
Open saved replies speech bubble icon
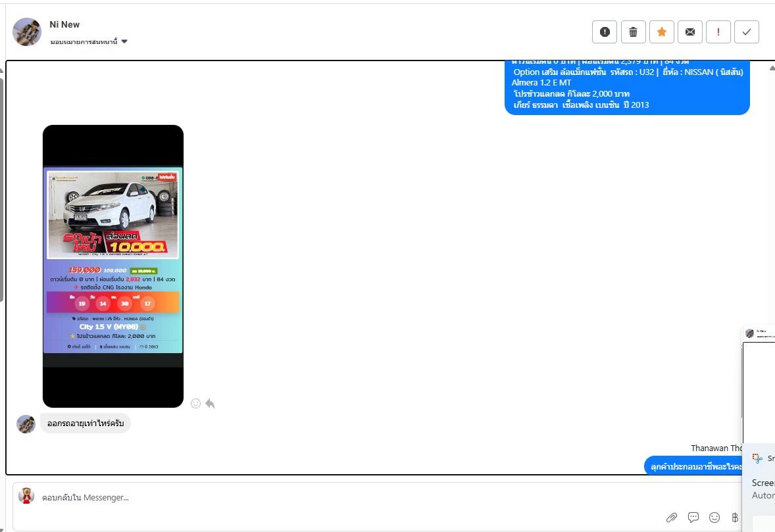tap(693, 517)
